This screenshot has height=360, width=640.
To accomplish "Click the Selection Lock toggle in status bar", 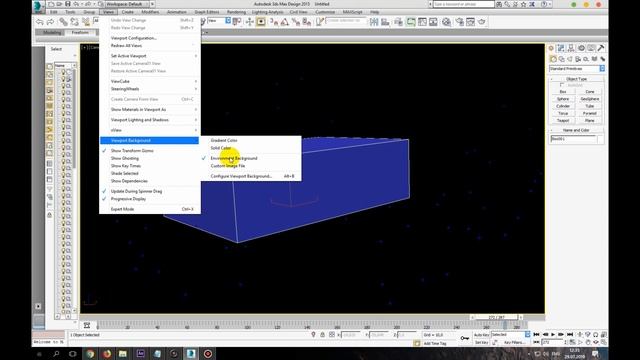I will (x=322, y=335).
